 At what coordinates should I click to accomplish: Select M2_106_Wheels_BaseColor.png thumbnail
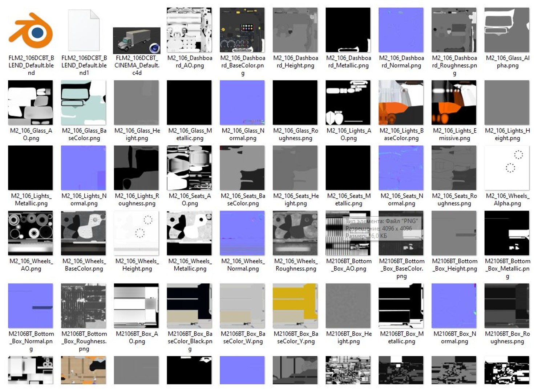tap(84, 233)
